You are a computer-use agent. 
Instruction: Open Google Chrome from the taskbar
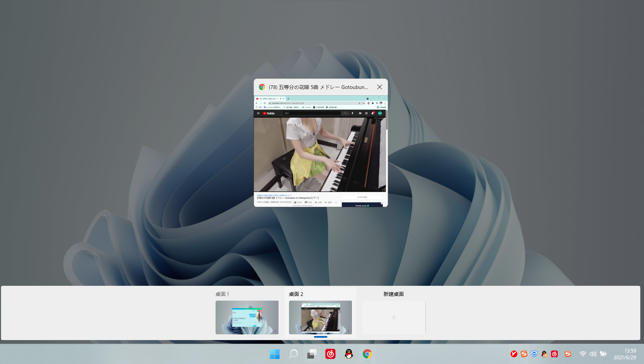(367, 354)
